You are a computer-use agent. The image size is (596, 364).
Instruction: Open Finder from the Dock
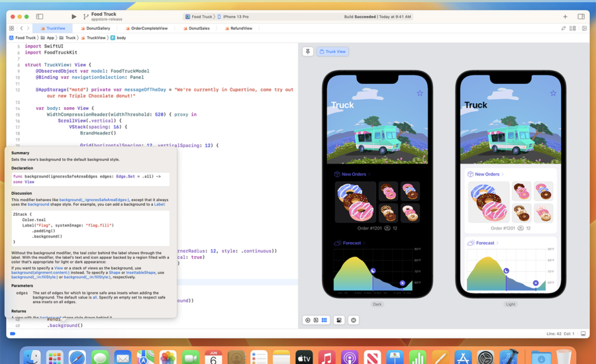click(32, 357)
